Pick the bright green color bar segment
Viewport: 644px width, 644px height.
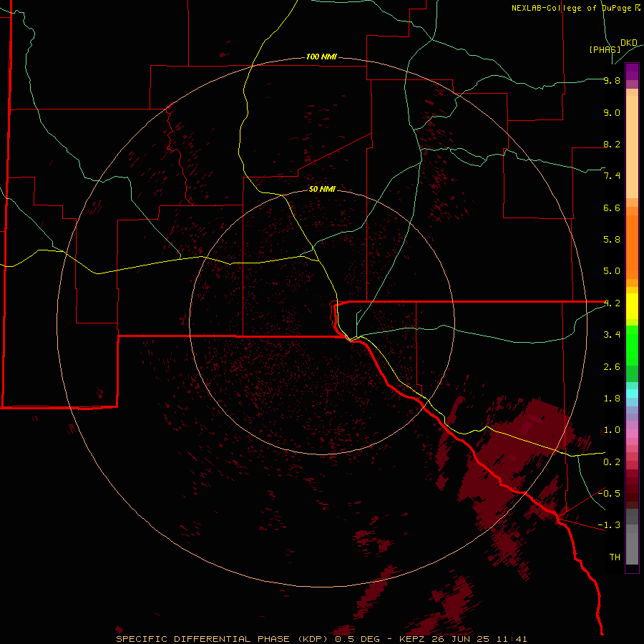pos(632,345)
